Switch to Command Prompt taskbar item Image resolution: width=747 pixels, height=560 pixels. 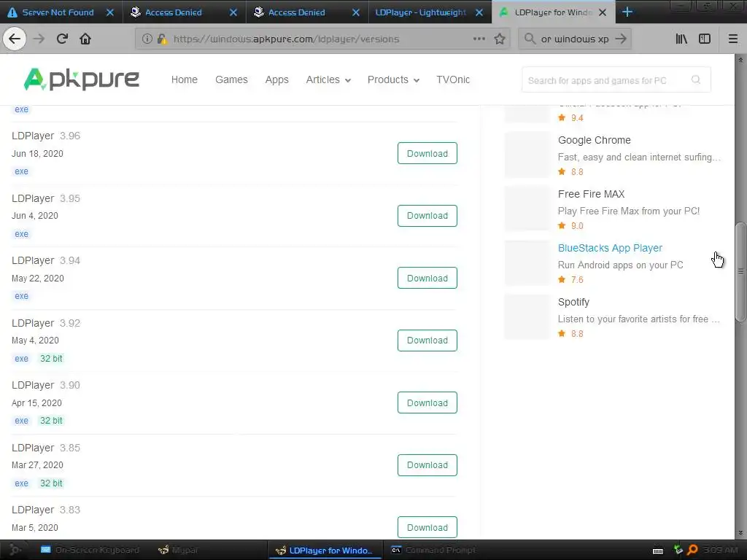(433, 550)
